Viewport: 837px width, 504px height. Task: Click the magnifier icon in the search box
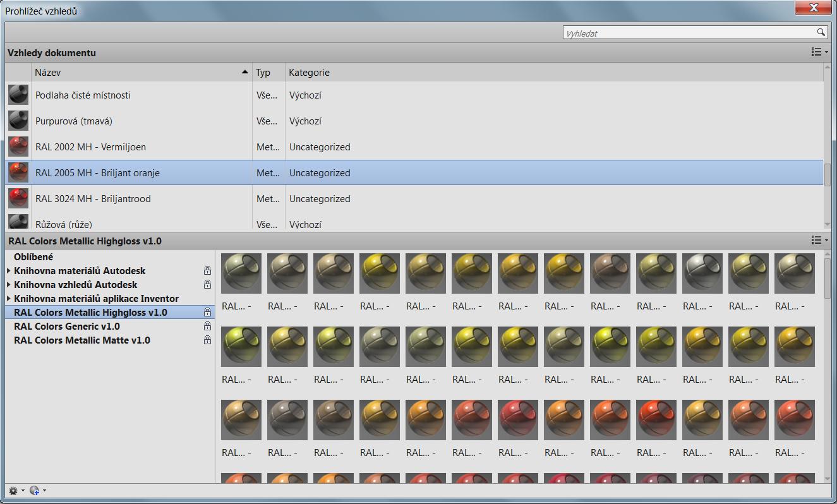tap(821, 32)
